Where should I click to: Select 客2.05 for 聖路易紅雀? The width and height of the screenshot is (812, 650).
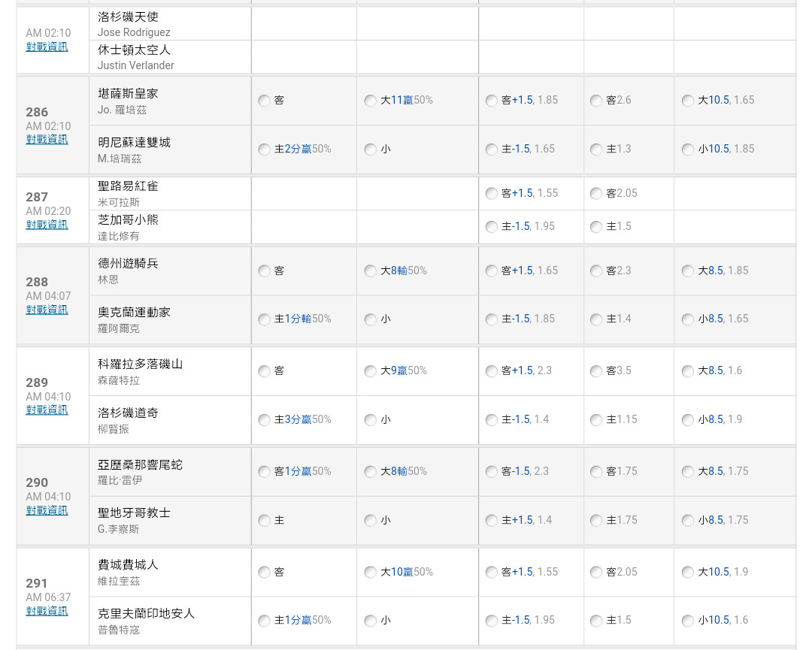pos(596,194)
